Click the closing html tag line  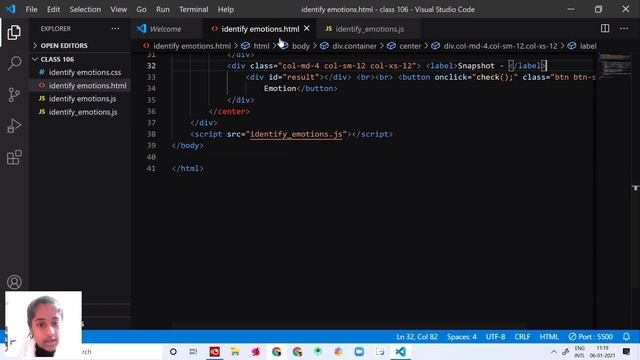coord(187,168)
